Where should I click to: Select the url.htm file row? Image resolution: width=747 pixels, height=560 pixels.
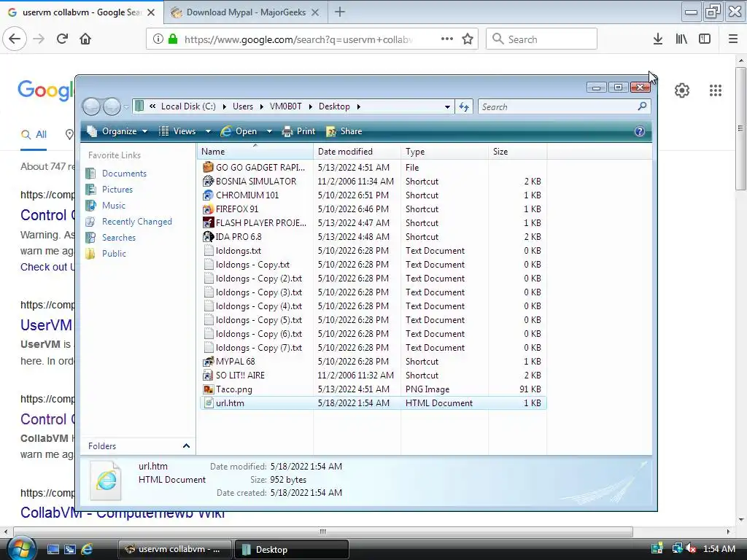pos(373,402)
